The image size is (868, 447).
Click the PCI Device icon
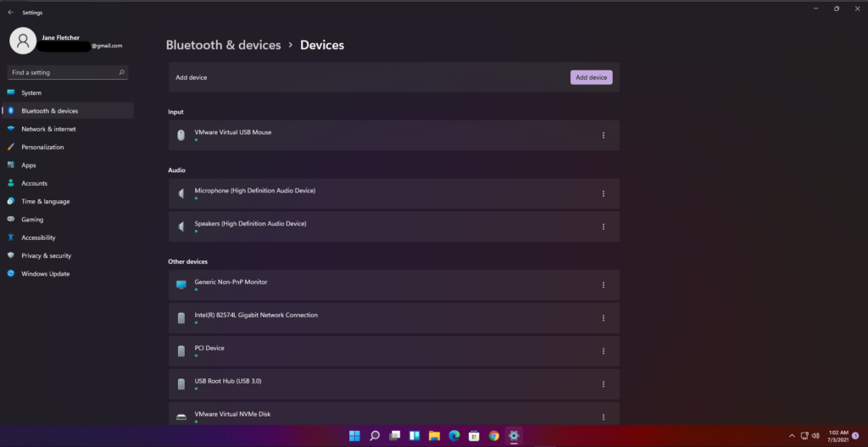coord(181,351)
